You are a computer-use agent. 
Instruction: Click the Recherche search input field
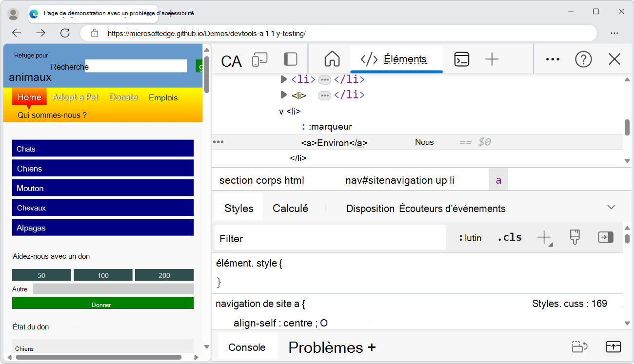click(x=136, y=66)
